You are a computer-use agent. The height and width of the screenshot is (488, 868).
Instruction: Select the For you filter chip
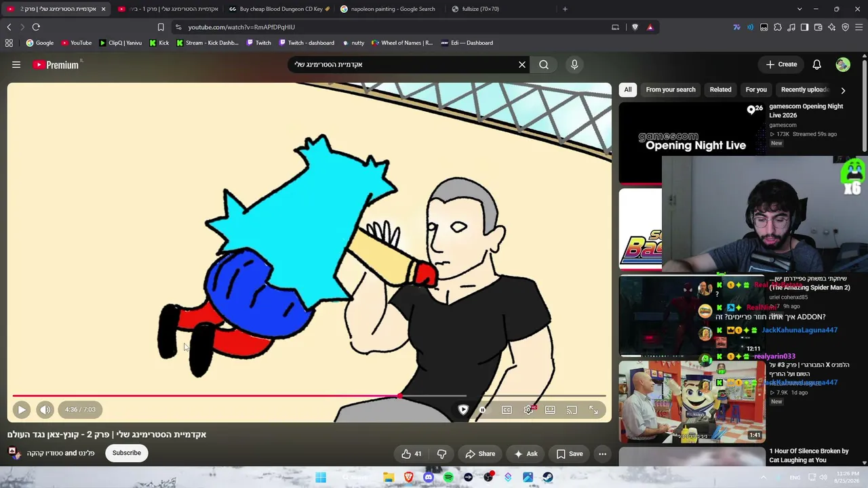click(x=756, y=89)
